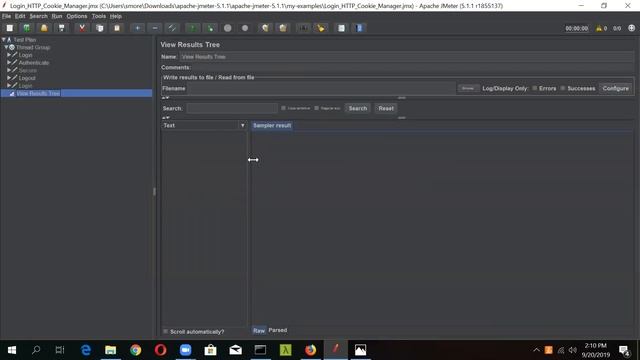Click the Cut scissors toolbar icon
640x360 pixels.
point(82,28)
